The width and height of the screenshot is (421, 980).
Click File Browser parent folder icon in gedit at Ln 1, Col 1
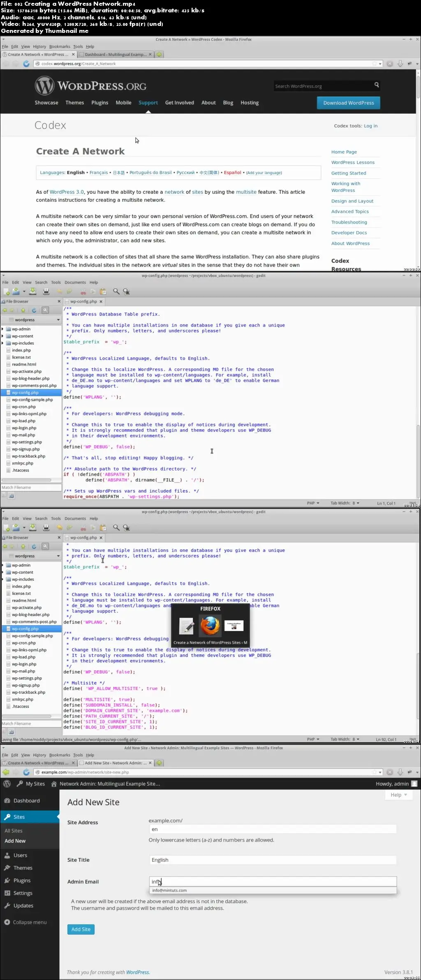tap(23, 311)
